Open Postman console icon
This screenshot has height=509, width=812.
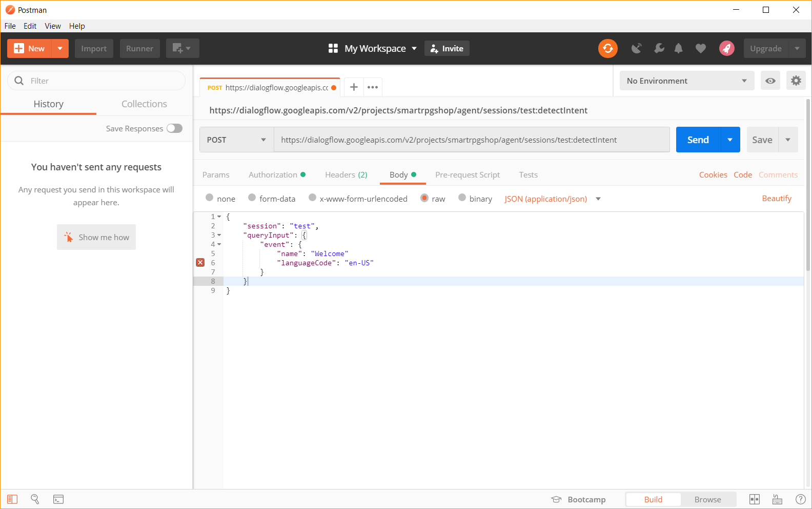pyautogui.click(x=58, y=499)
